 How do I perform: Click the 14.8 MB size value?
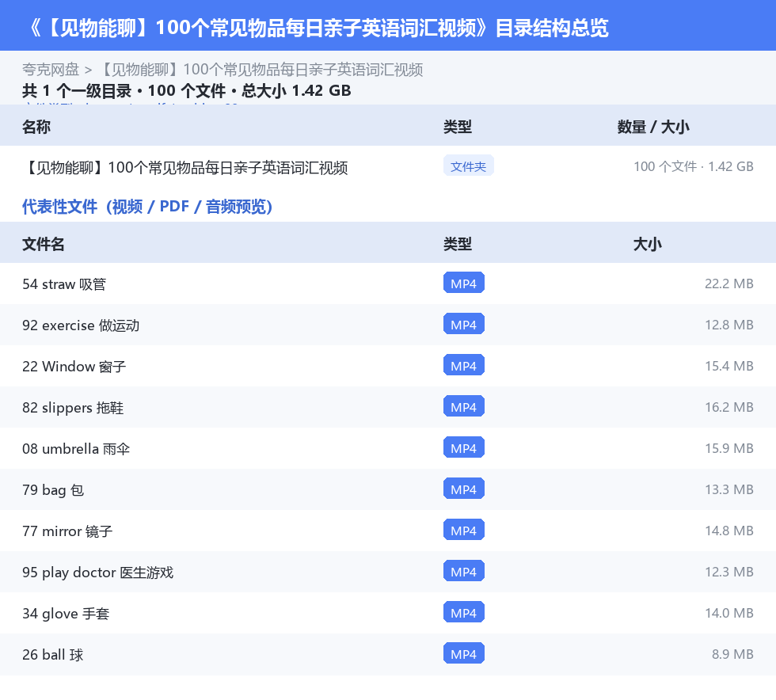[729, 531]
